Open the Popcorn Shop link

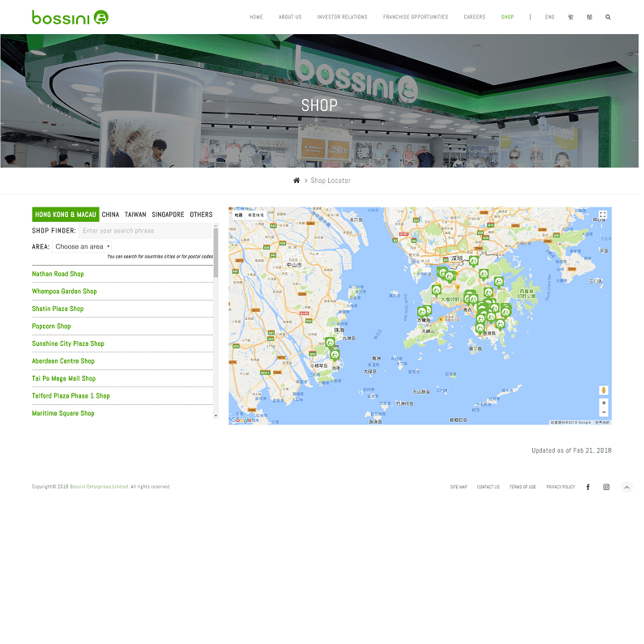click(51, 326)
